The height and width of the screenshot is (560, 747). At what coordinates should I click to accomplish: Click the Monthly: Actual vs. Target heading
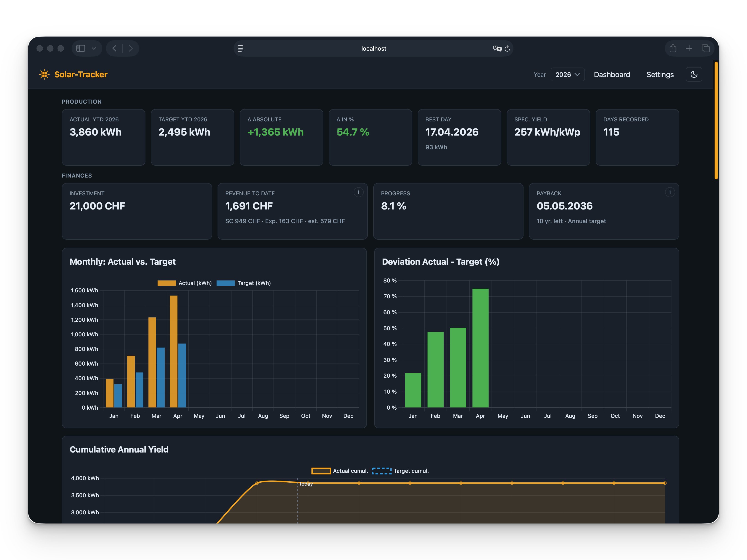point(123,262)
